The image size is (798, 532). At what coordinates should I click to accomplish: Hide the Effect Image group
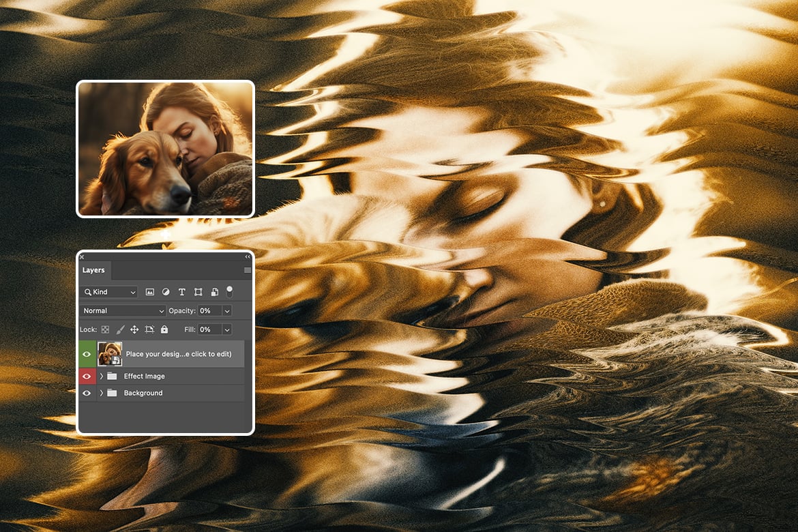pos(87,376)
